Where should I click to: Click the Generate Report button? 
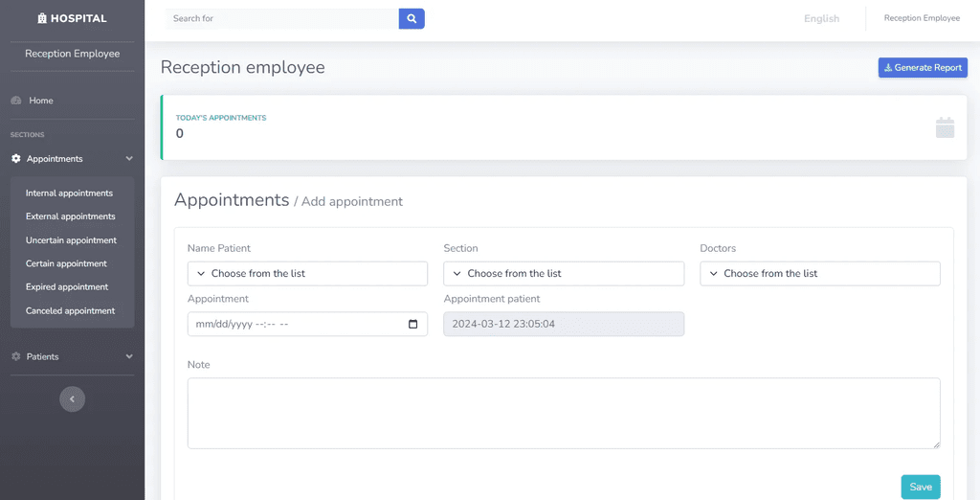pyautogui.click(x=923, y=68)
